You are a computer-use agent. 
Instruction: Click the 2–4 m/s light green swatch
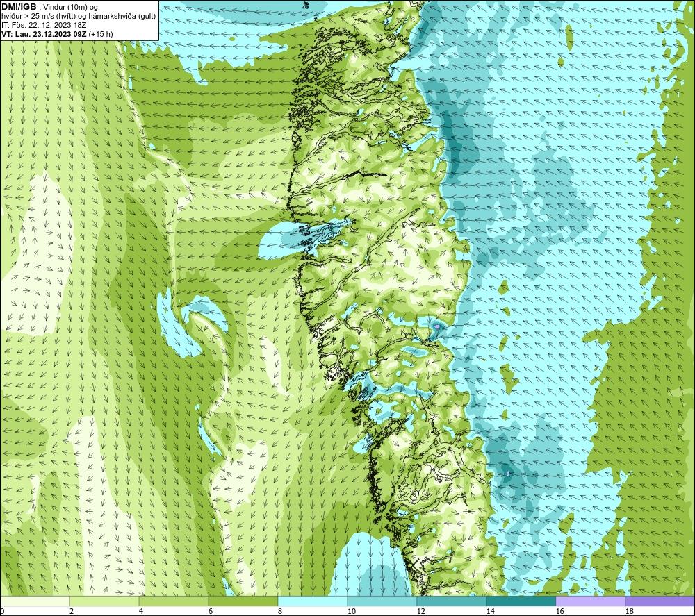pyautogui.click(x=104, y=601)
